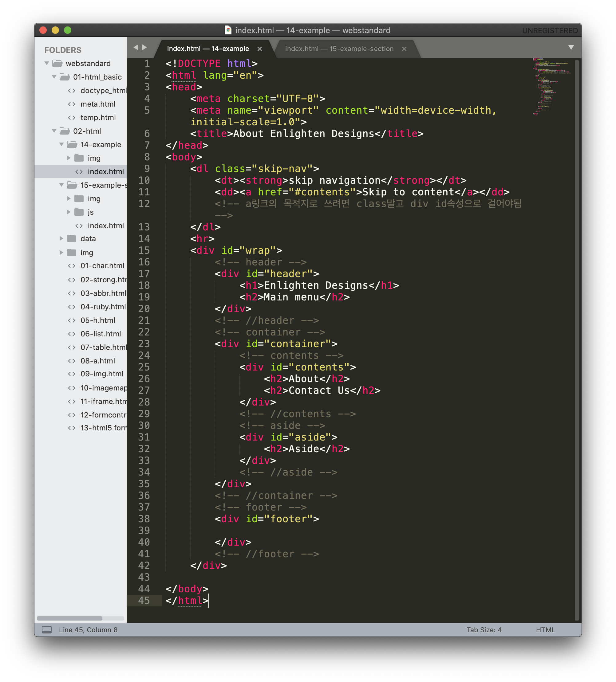The image size is (616, 682).
Task: Expand the data folder
Action: tap(61, 238)
